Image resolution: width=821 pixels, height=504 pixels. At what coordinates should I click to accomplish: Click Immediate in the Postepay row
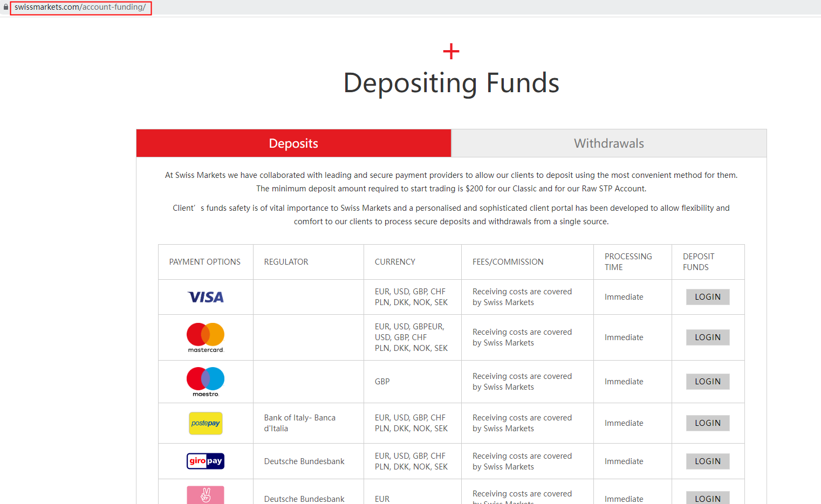pos(624,423)
